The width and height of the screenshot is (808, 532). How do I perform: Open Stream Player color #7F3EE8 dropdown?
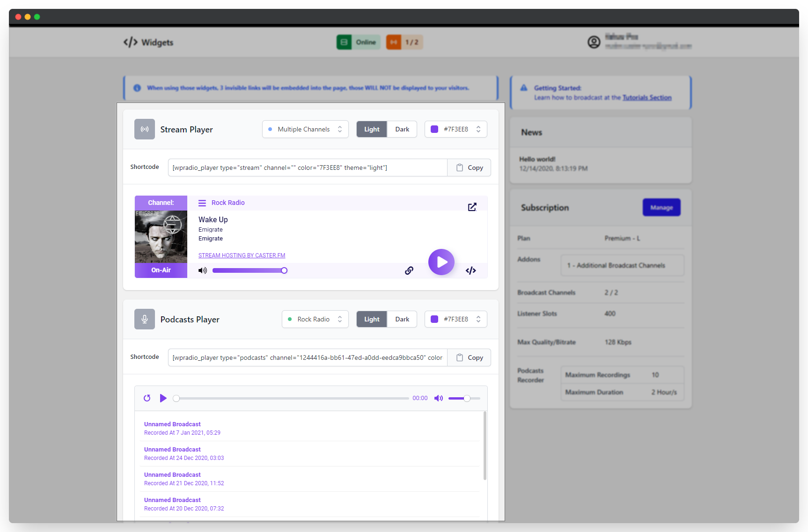click(x=456, y=129)
